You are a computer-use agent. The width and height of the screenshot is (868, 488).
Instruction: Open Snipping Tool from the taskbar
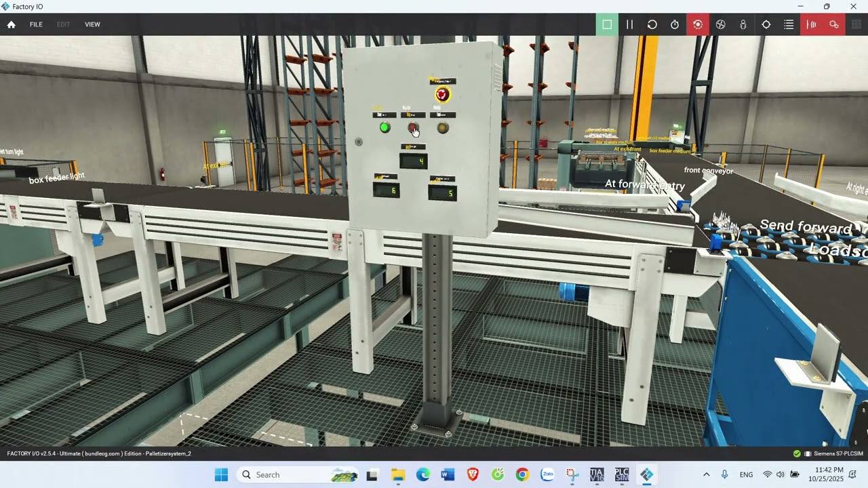572,475
